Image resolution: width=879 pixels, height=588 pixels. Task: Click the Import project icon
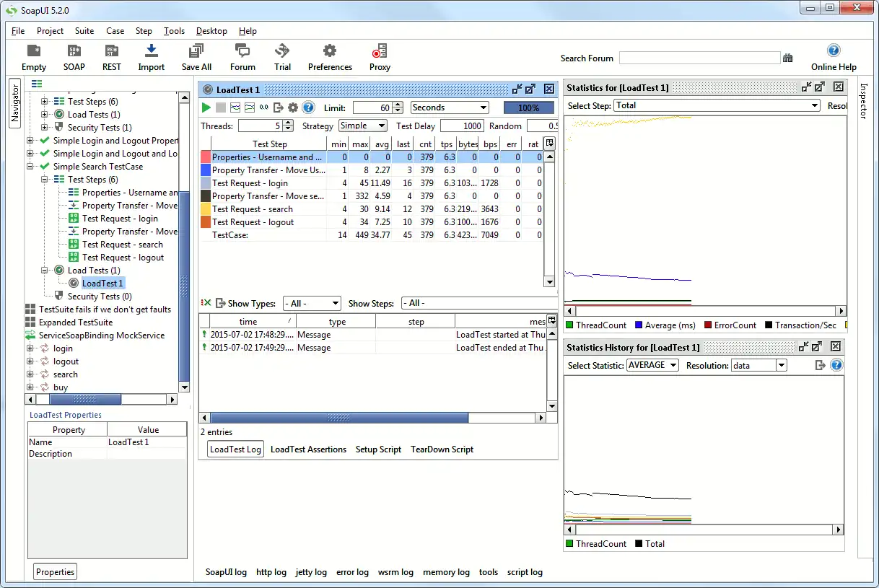[151, 57]
